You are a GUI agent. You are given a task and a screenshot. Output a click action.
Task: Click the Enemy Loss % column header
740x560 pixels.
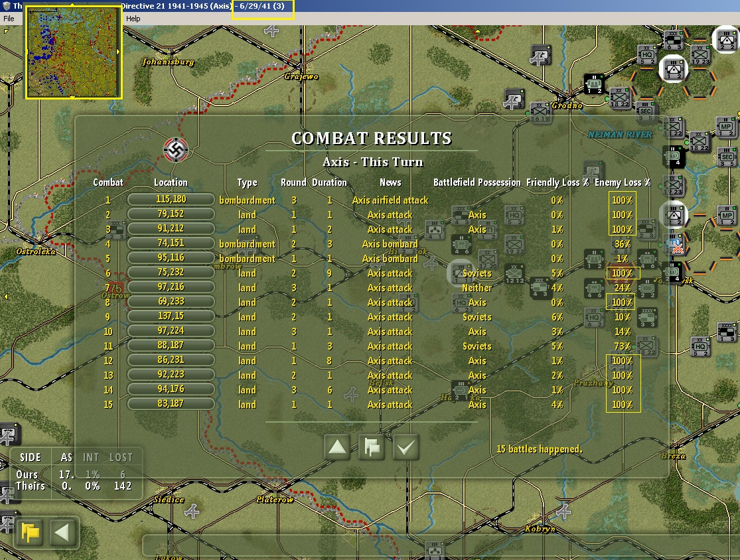click(x=622, y=182)
